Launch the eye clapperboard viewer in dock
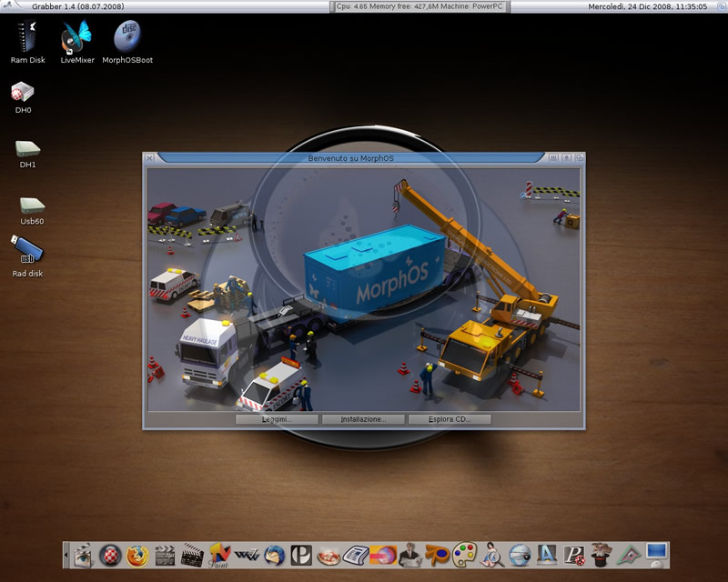728x582 pixels. point(83,555)
